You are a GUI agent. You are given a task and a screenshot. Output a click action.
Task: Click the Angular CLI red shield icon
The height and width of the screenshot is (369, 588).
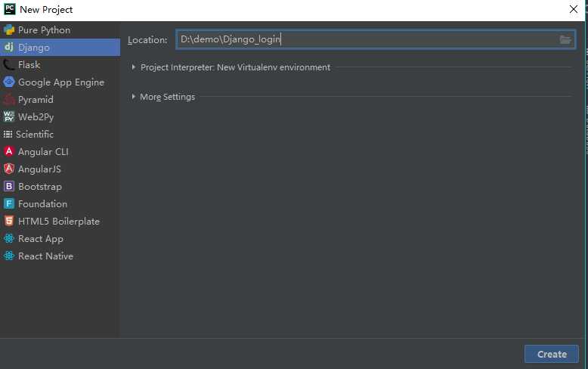click(9, 152)
